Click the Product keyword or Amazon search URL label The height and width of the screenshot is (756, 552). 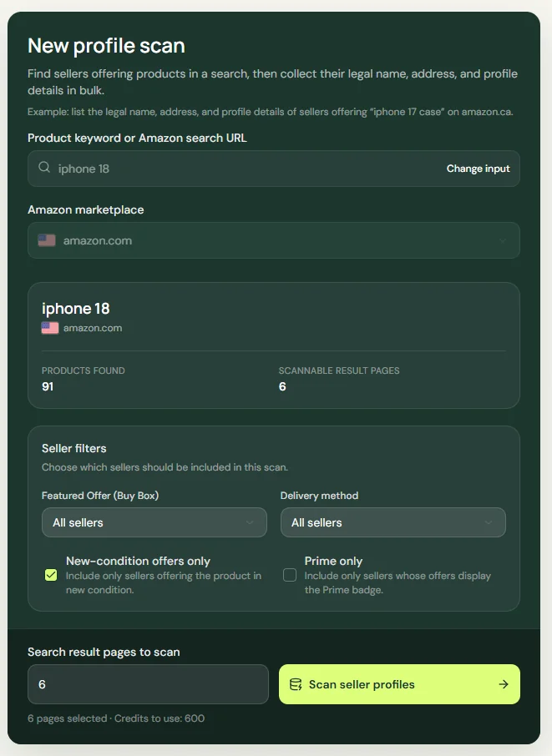137,138
